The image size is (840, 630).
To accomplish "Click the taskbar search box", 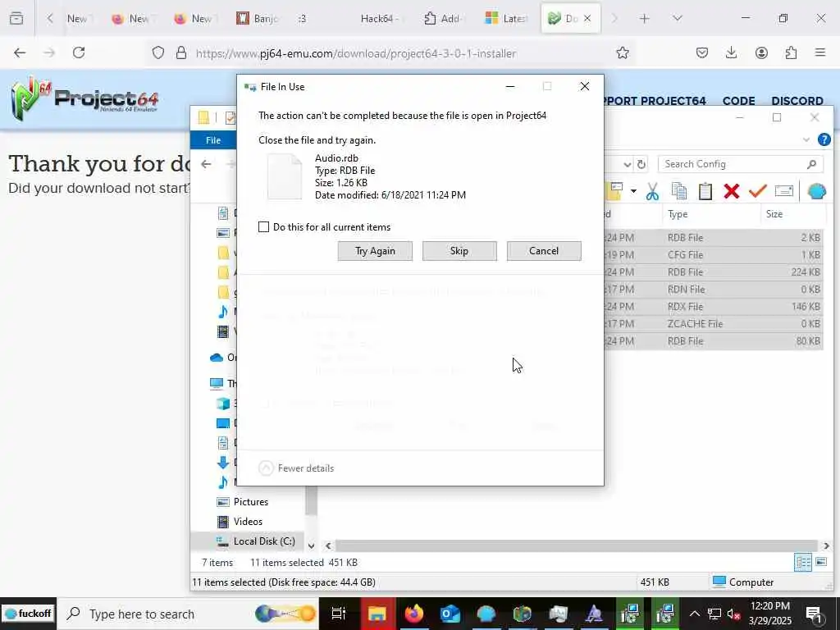I will tap(188, 614).
